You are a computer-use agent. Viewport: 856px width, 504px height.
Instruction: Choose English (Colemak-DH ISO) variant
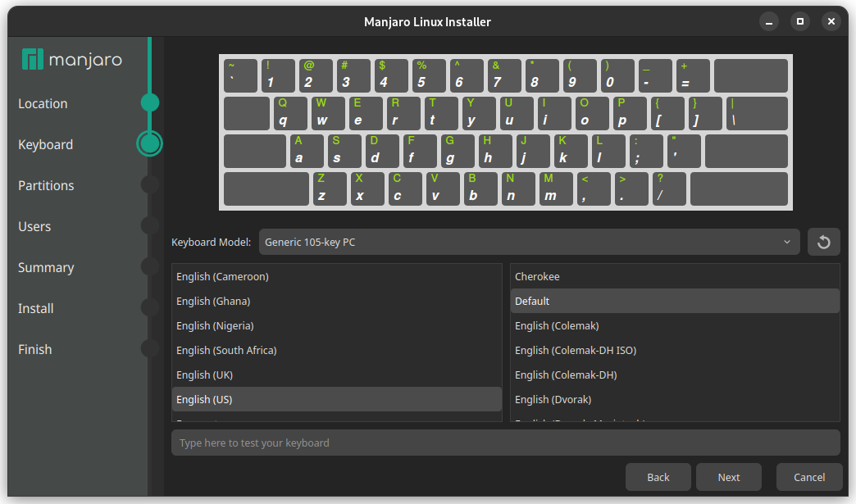pyautogui.click(x=675, y=350)
